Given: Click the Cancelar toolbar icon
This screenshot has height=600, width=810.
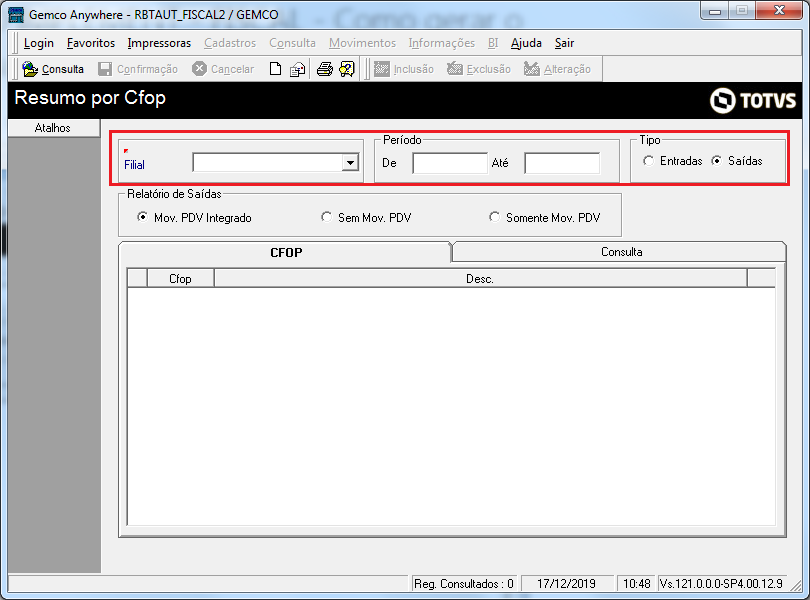Looking at the screenshot, I should point(199,69).
